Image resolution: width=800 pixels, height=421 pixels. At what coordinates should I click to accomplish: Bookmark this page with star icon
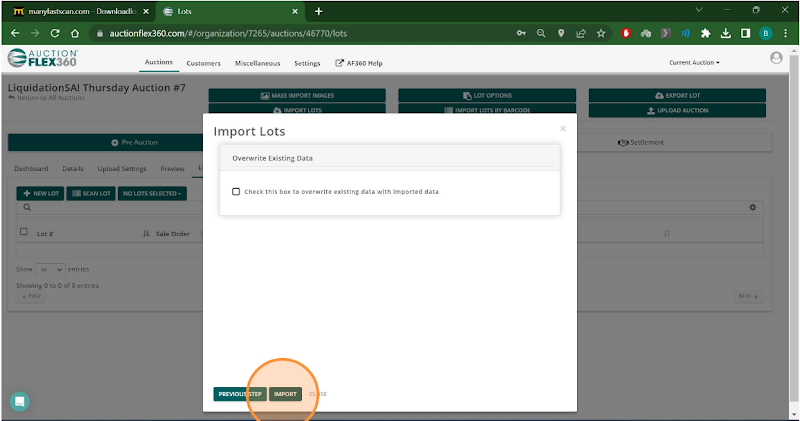(600, 33)
